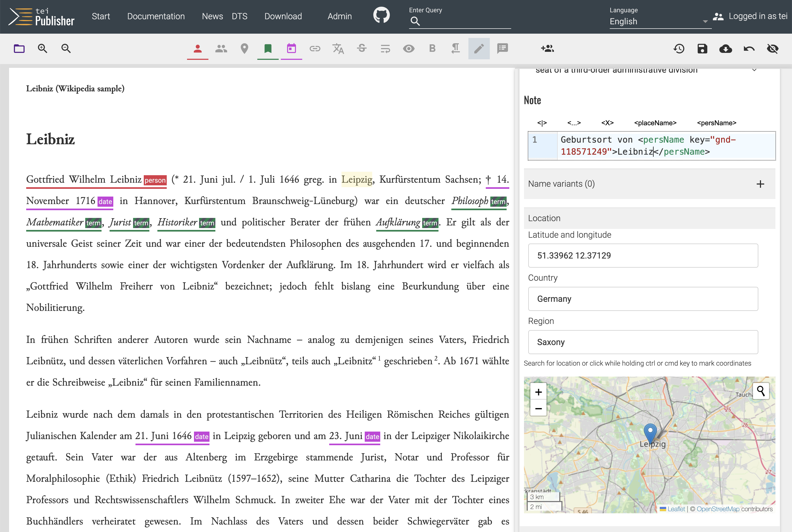
Task: Toggle the crossed-out eye visibility icon
Action: coord(773,49)
